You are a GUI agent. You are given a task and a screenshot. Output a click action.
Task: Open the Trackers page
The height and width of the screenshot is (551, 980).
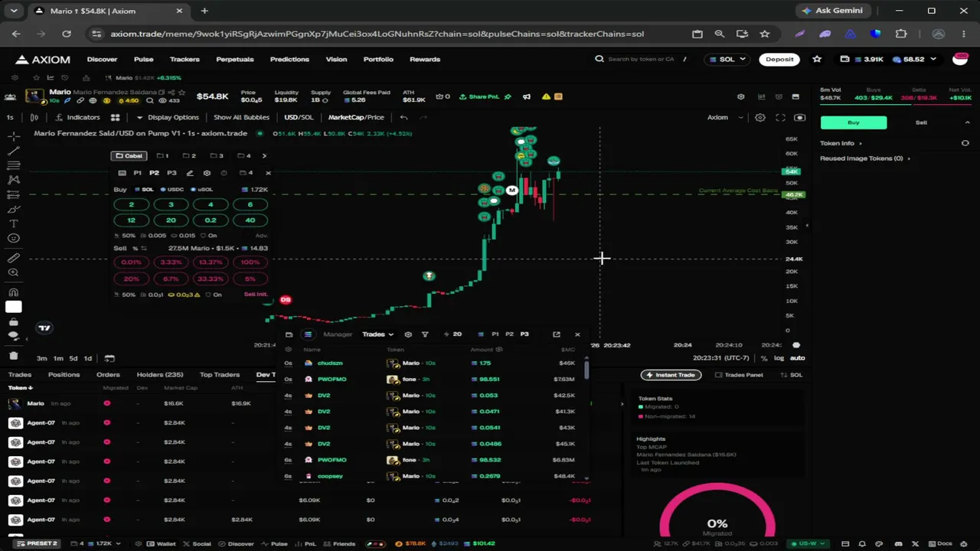click(x=185, y=59)
